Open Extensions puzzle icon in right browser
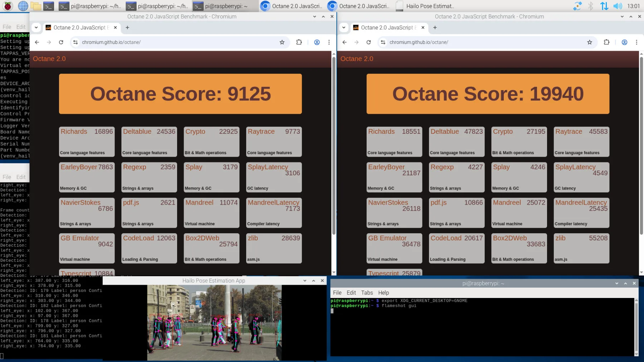This screenshot has height=362, width=644. [606, 42]
